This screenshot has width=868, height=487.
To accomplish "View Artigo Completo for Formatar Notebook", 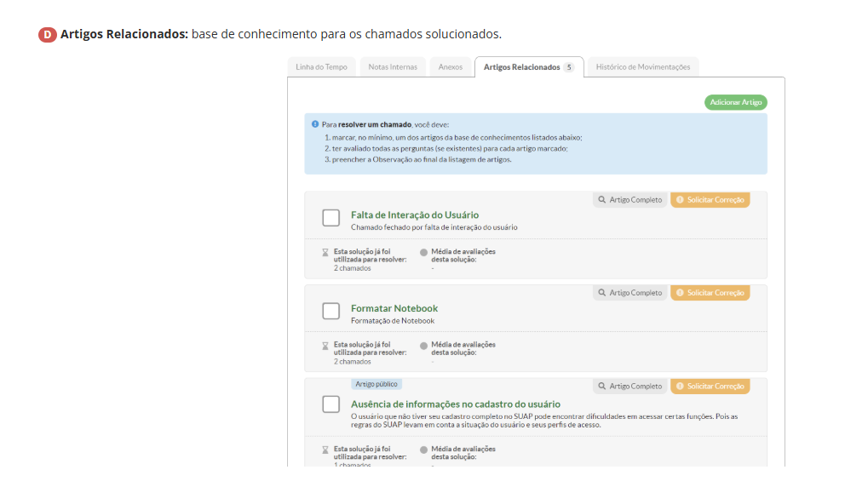I will pos(630,293).
